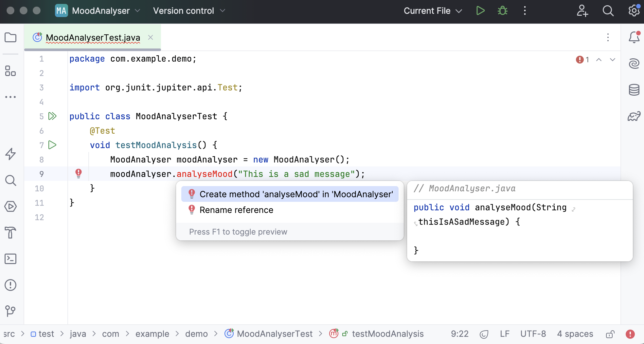Open the Build tool window hammer icon
Viewport: 644px width, 344px height.
click(10, 233)
